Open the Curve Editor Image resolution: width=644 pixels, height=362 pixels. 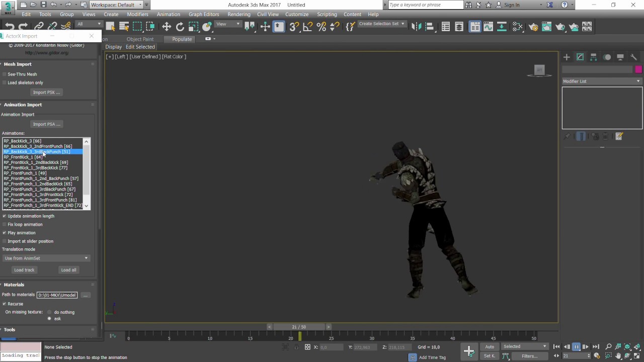(488, 27)
